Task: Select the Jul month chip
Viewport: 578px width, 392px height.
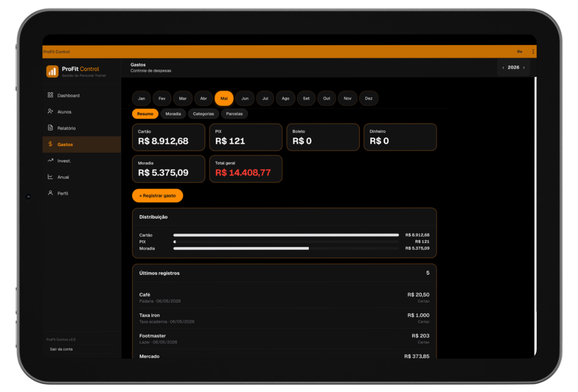Action: pos(265,99)
